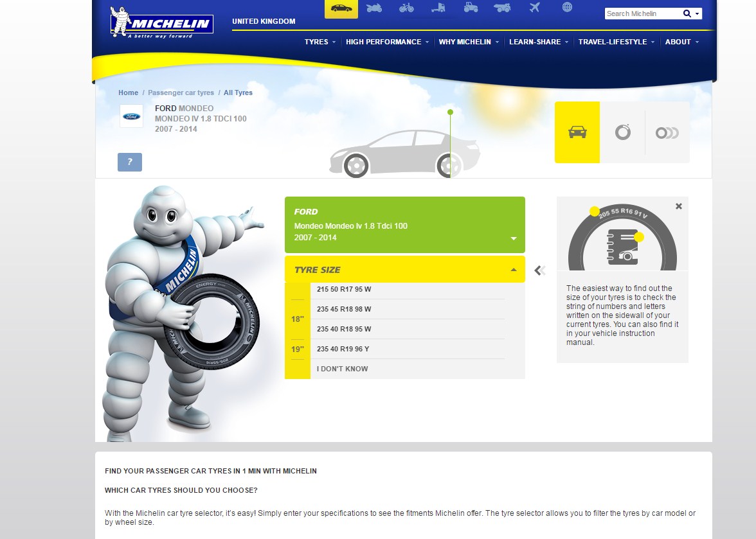
Task: Open the LEARN-SHARE menu
Action: (539, 42)
